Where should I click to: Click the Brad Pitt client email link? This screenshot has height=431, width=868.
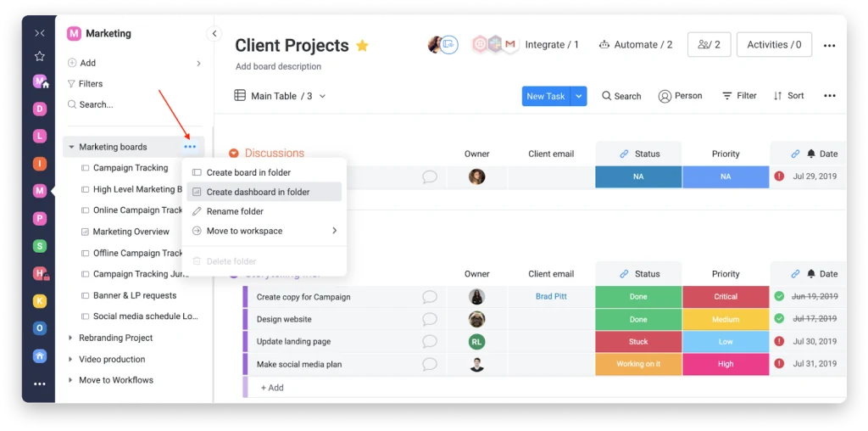point(551,296)
